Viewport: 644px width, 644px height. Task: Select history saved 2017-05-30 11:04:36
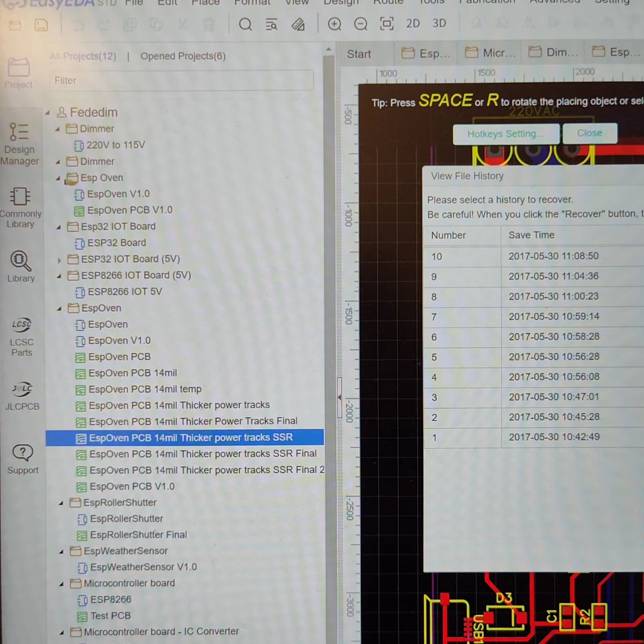pyautogui.click(x=534, y=276)
